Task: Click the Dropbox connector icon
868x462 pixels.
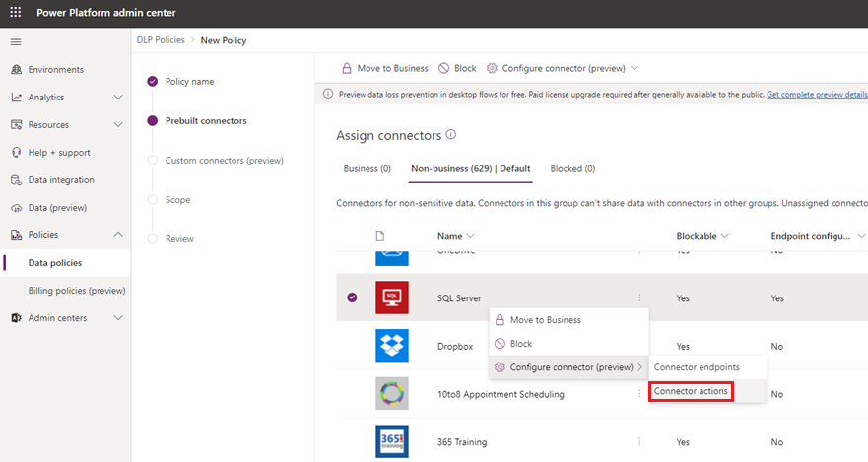Action: (x=391, y=346)
